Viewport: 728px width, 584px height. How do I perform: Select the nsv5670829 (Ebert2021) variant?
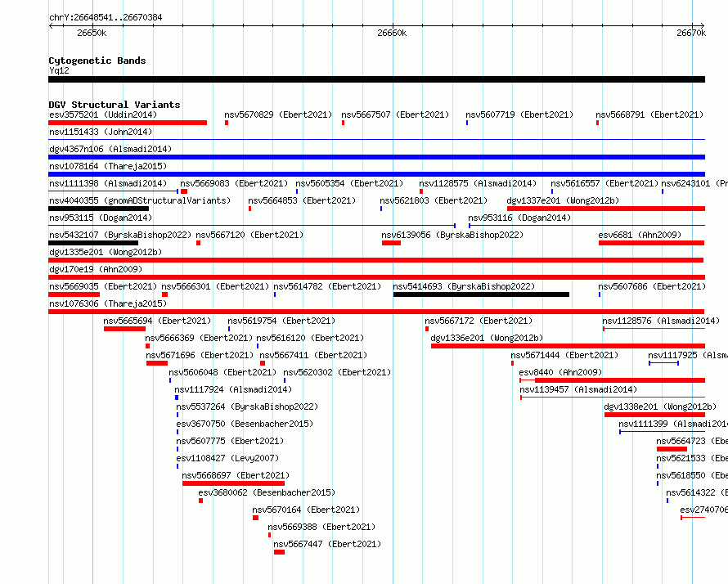point(278,115)
